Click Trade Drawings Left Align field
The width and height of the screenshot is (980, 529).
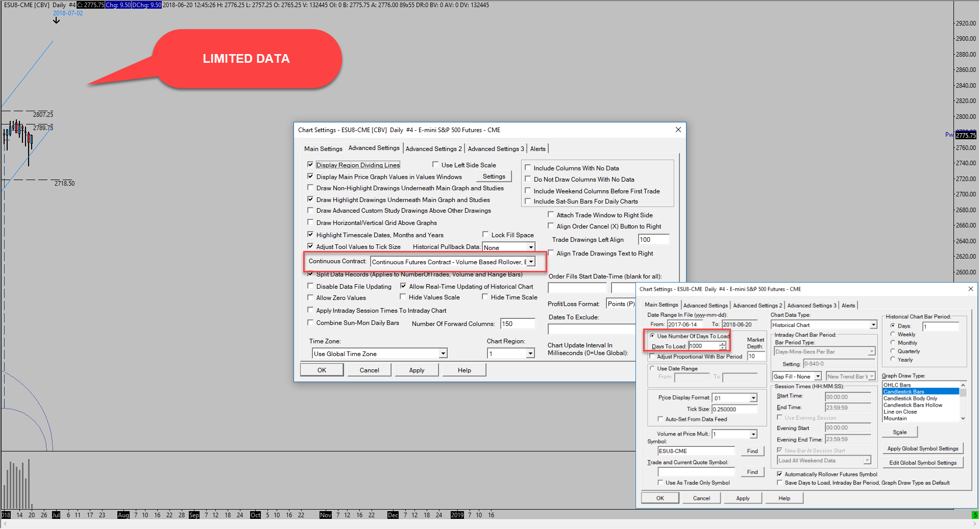click(x=653, y=240)
